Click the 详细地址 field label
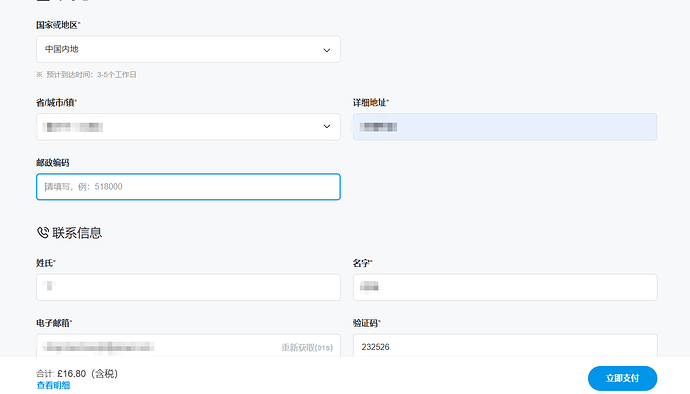690x394 pixels. [x=371, y=103]
